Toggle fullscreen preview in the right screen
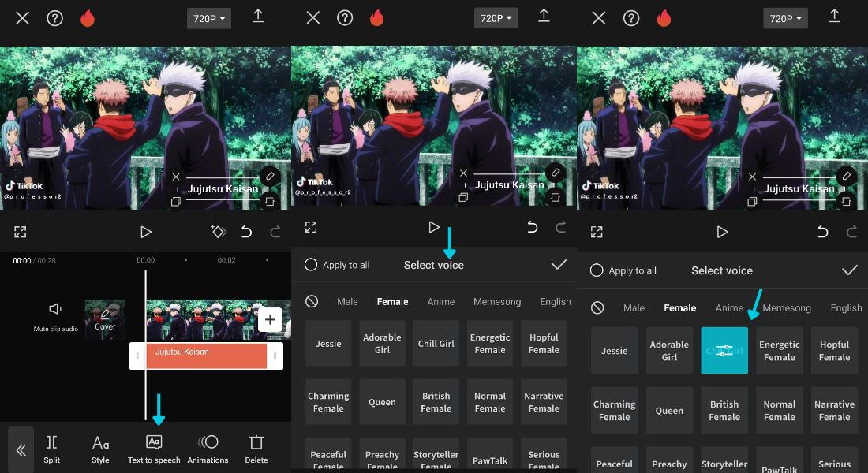Viewport: 868px width, 473px height. pos(597,232)
